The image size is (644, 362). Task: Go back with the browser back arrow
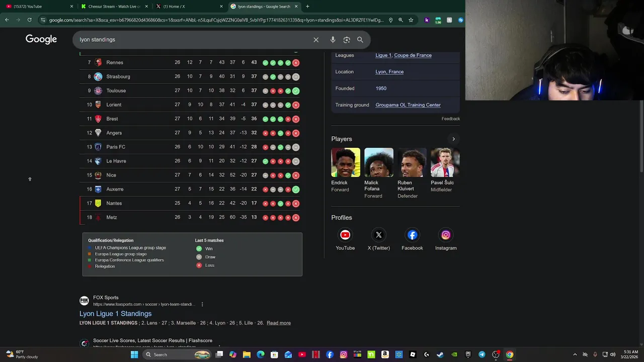pyautogui.click(x=7, y=20)
